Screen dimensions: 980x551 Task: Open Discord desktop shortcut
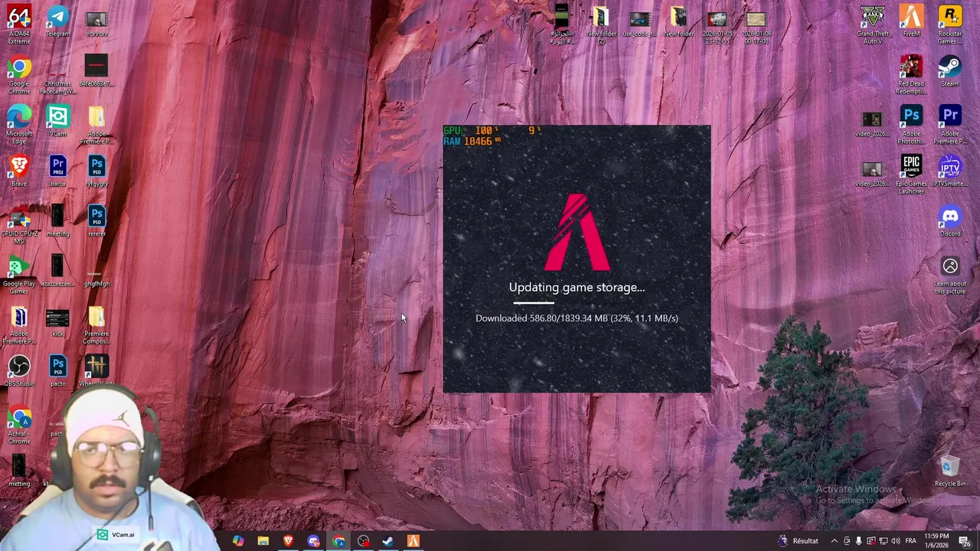[x=950, y=220]
